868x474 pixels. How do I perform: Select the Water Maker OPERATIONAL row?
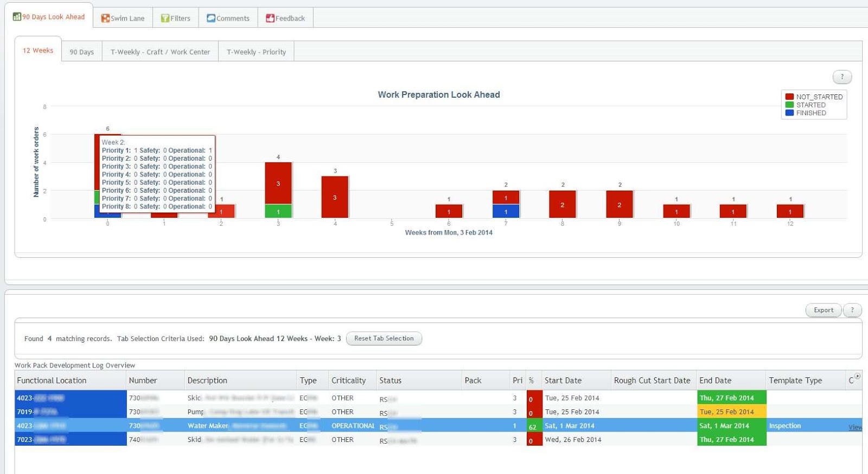pyautogui.click(x=438, y=426)
